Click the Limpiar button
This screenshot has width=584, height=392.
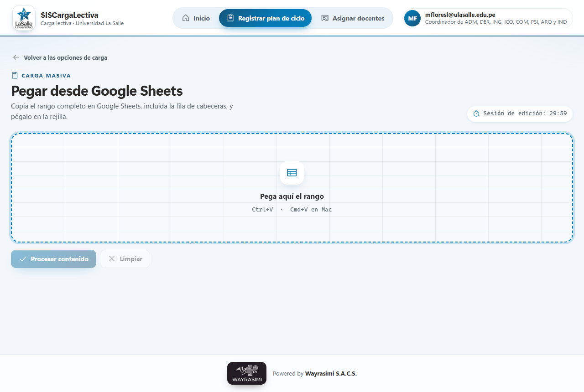[x=125, y=259]
